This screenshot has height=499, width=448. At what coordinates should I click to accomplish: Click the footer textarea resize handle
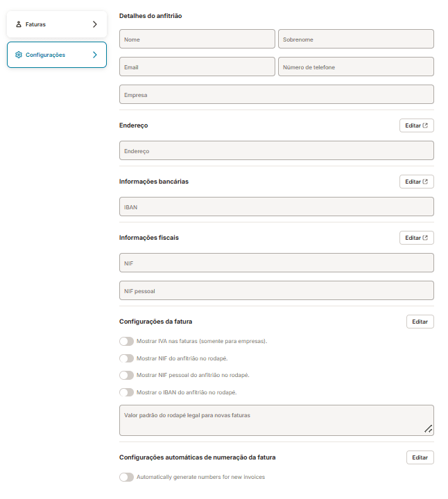pos(428,430)
